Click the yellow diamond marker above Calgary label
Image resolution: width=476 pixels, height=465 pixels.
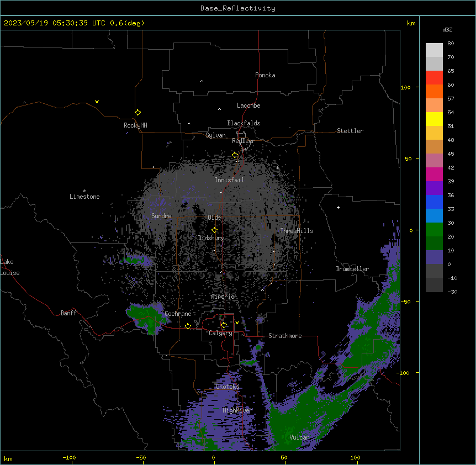tap(224, 325)
